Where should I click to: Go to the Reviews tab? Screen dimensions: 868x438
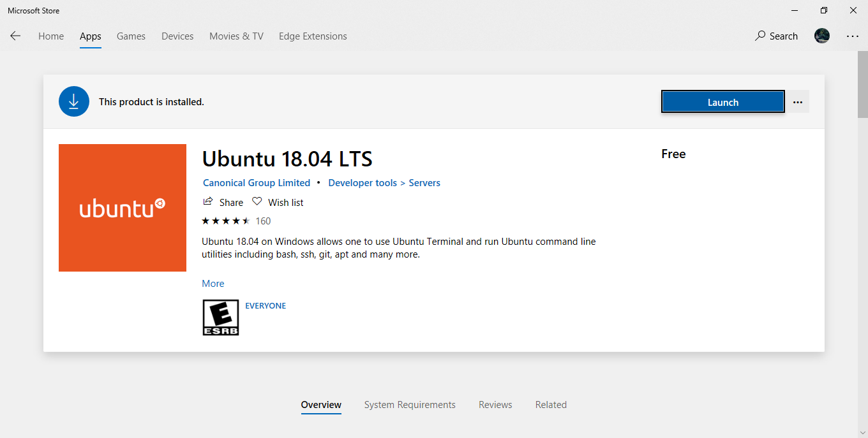(x=495, y=405)
